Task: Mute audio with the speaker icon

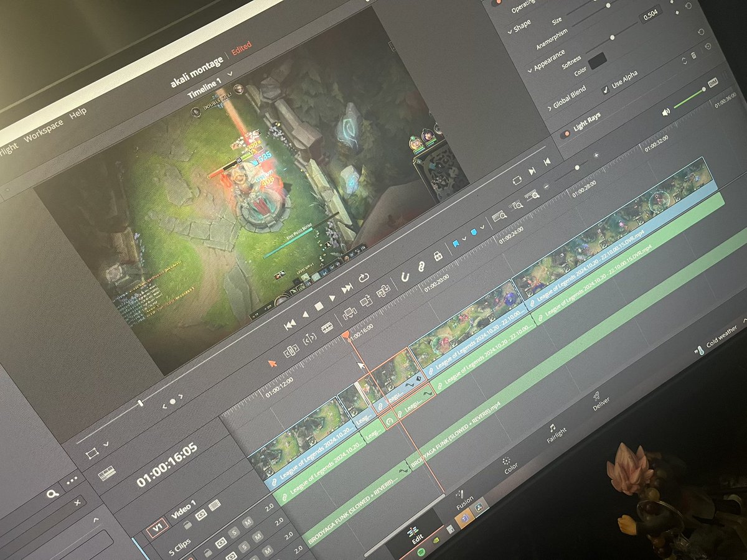Action: [667, 112]
